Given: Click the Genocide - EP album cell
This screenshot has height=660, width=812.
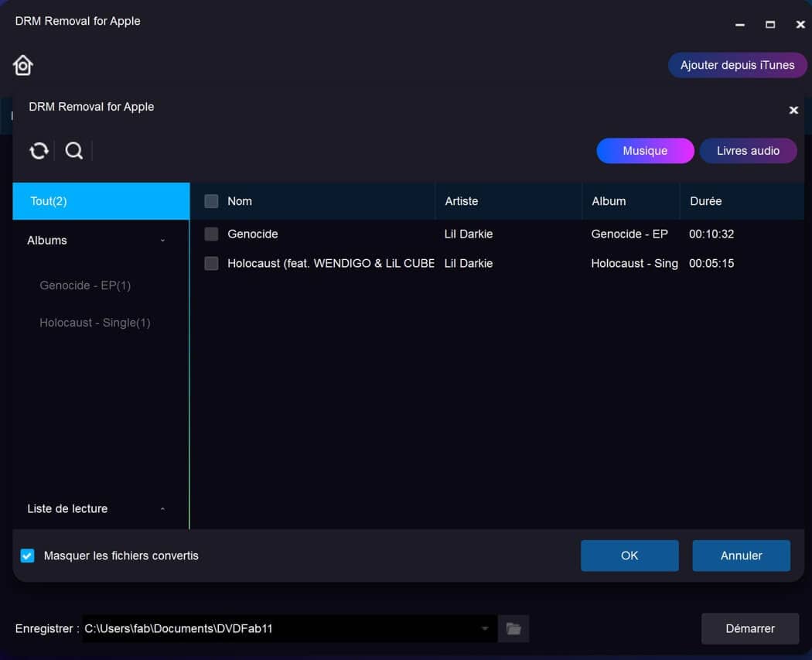Looking at the screenshot, I should click(x=629, y=234).
